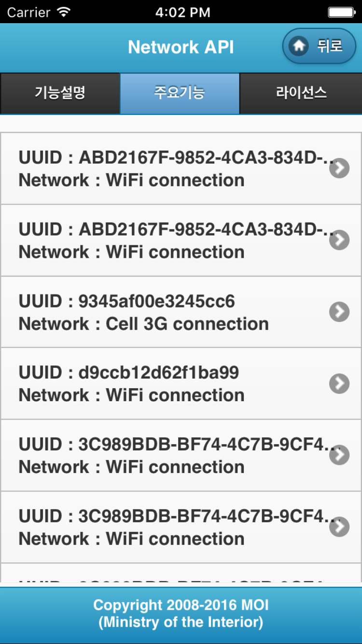Viewport: 362px width, 644px height.
Task: Tap chevron on the second ABD2167F row
Action: [339, 240]
